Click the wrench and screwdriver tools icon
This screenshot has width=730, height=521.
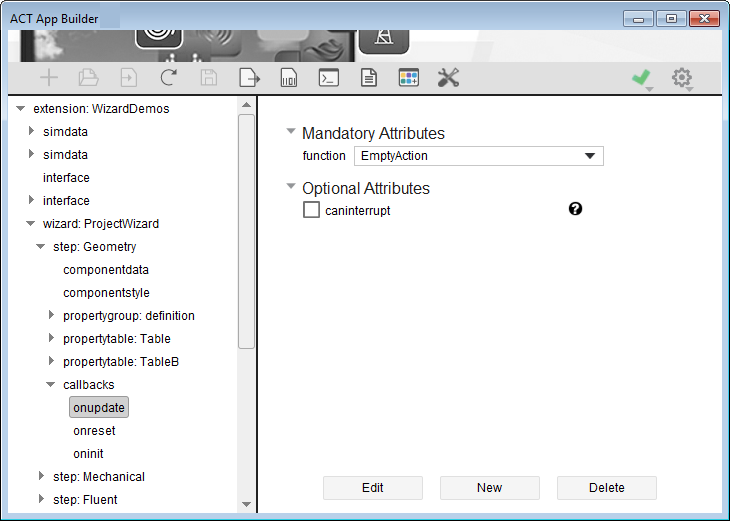coord(449,78)
